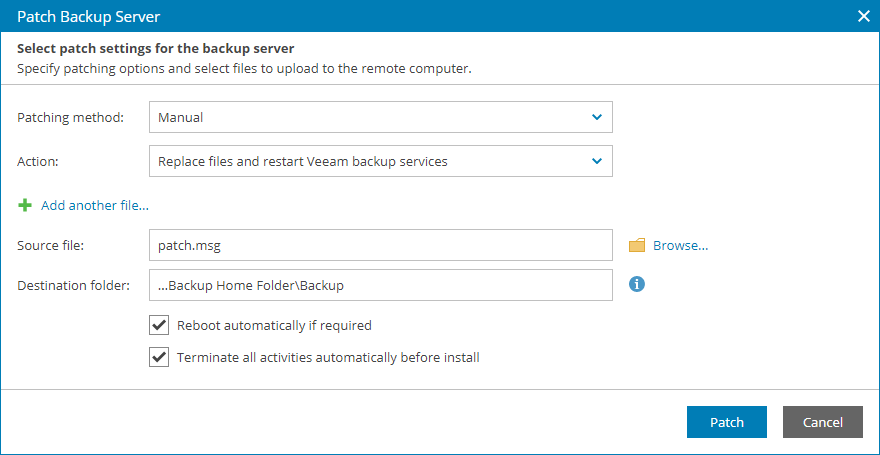Click the Cancel button

click(x=823, y=422)
